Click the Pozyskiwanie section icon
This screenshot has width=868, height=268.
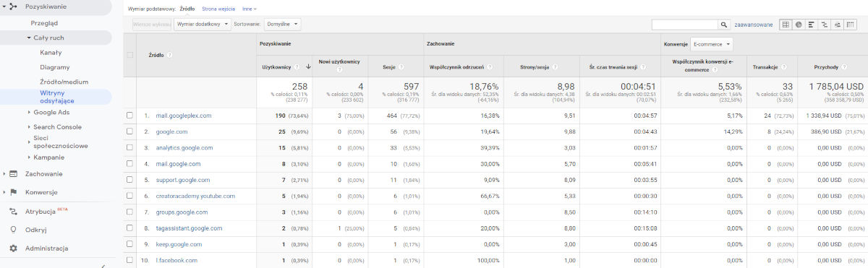click(13, 6)
